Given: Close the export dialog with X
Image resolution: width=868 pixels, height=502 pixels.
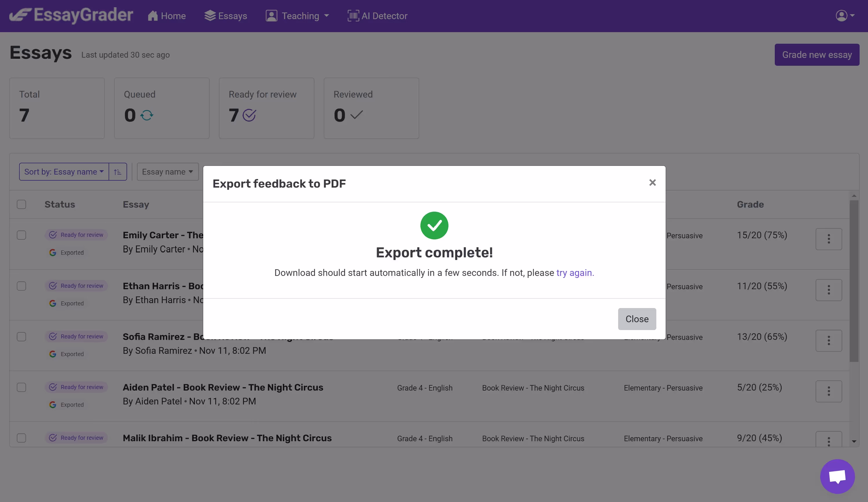Looking at the screenshot, I should [652, 182].
